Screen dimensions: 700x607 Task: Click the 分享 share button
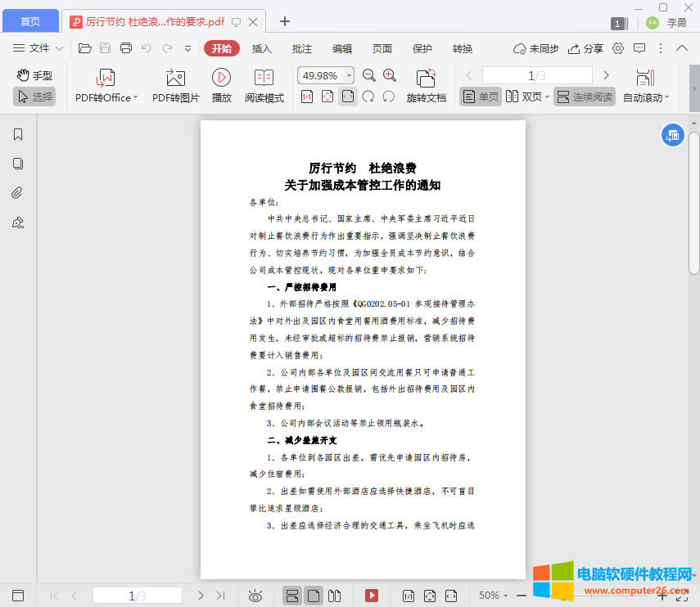[x=586, y=48]
